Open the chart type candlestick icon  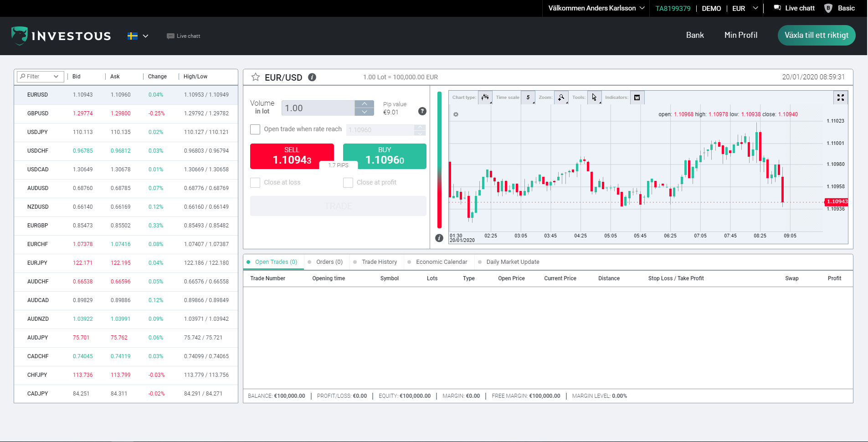point(485,97)
